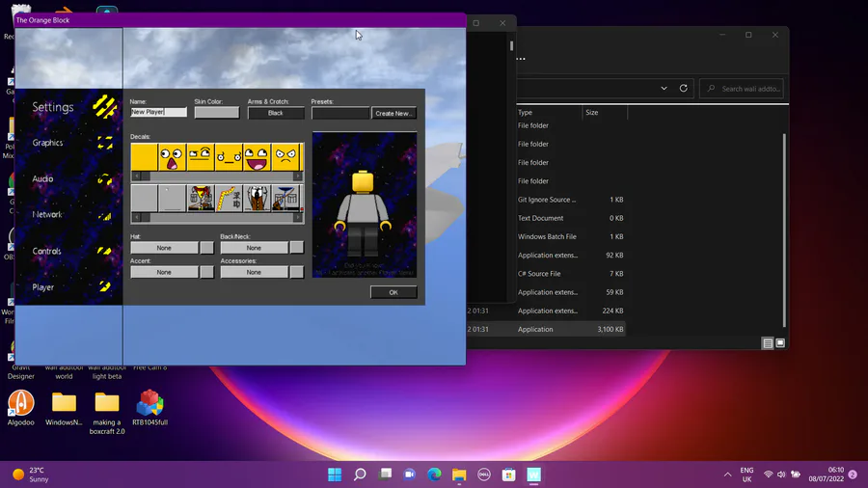Click the File Explorer search box
Viewport: 868px width, 488px height.
(x=743, y=89)
